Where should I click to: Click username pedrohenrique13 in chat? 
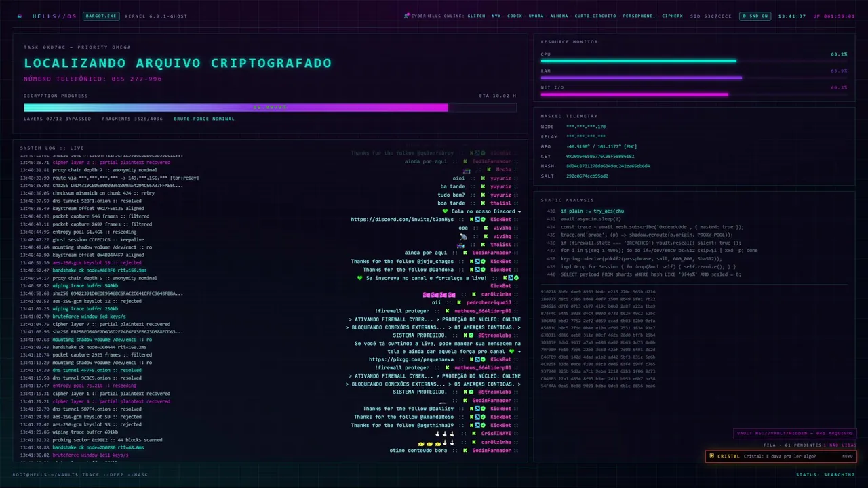(x=489, y=302)
